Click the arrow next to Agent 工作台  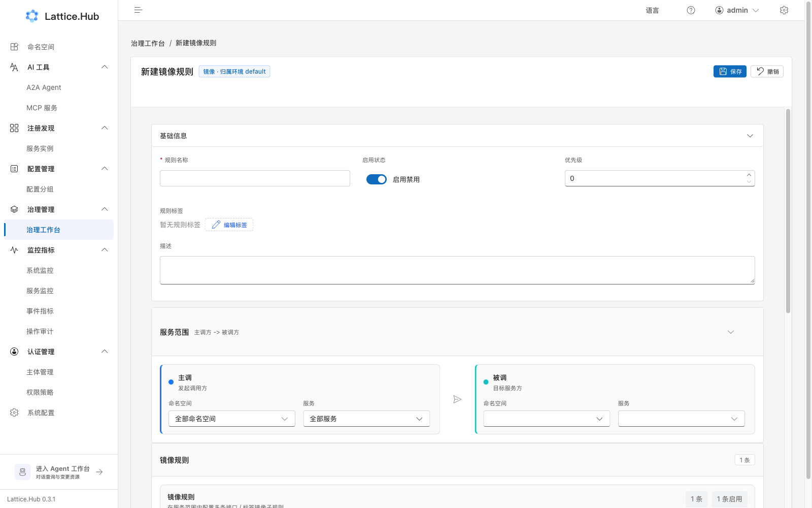point(99,472)
